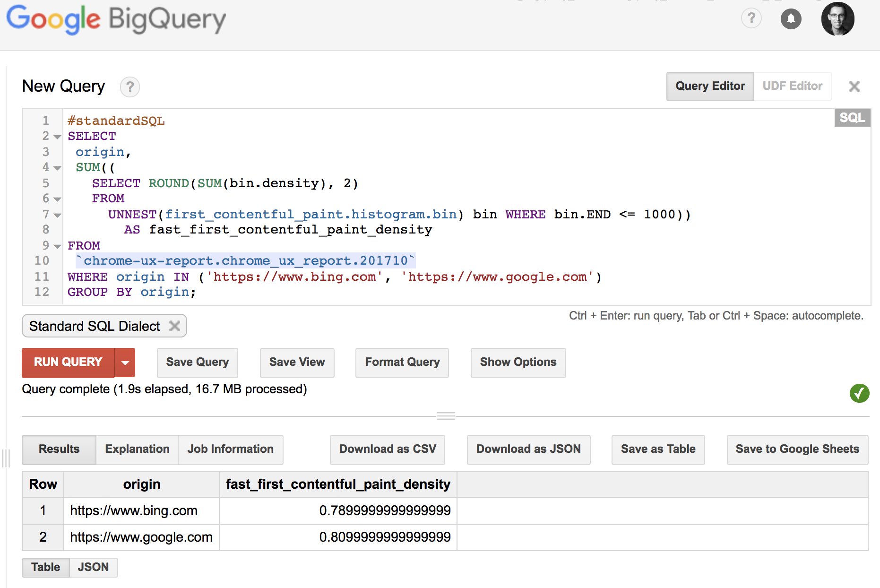
Task: Click fast_first_contentful_paint_density column header
Action: (x=338, y=484)
